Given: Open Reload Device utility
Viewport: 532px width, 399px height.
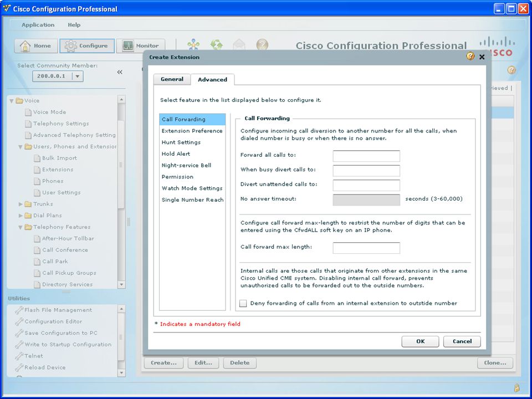Looking at the screenshot, I should coord(45,367).
